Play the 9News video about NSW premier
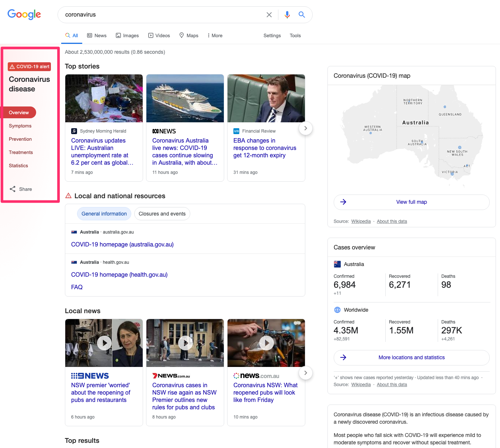 pyautogui.click(x=105, y=343)
